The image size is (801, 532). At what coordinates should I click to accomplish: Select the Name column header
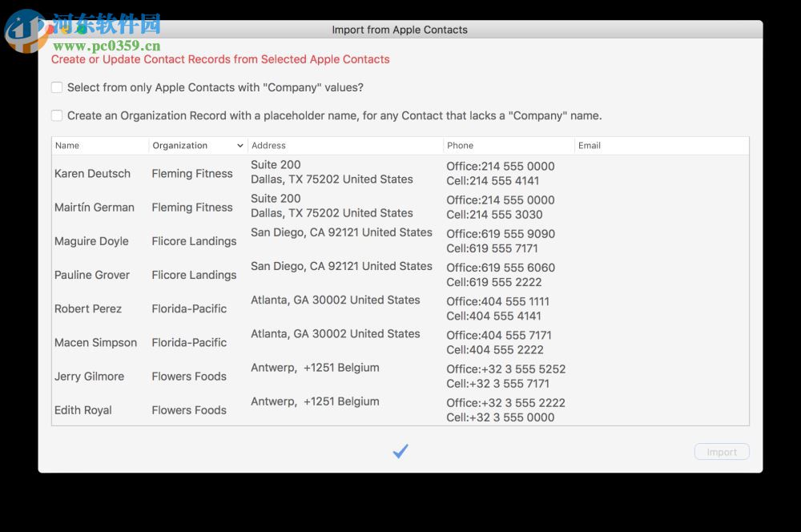tap(66, 145)
